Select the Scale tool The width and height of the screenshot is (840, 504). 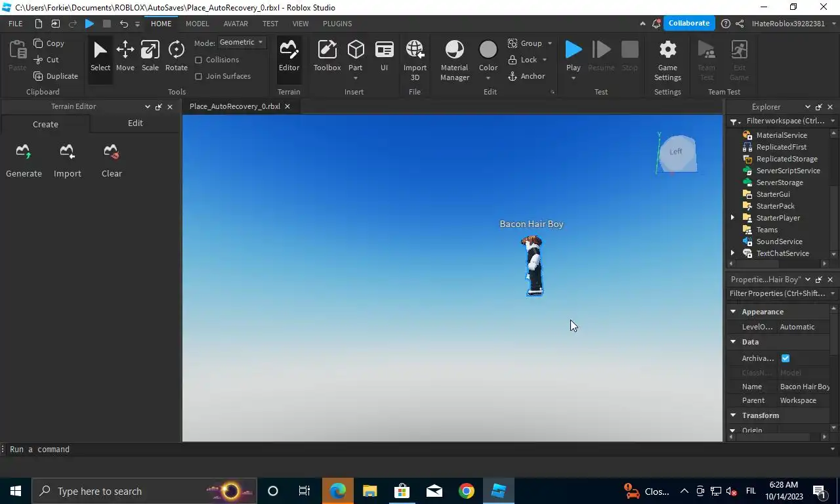coord(150,56)
